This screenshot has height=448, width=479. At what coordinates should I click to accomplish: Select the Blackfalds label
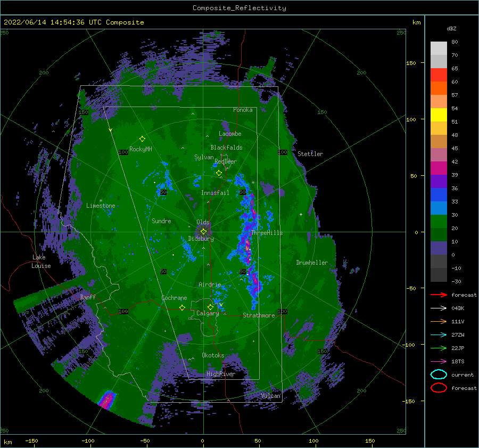226,148
